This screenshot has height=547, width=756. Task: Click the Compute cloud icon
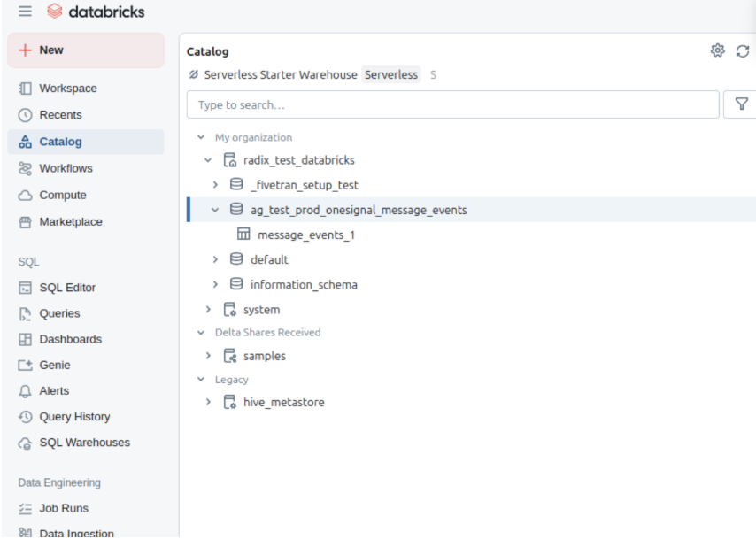25,196
